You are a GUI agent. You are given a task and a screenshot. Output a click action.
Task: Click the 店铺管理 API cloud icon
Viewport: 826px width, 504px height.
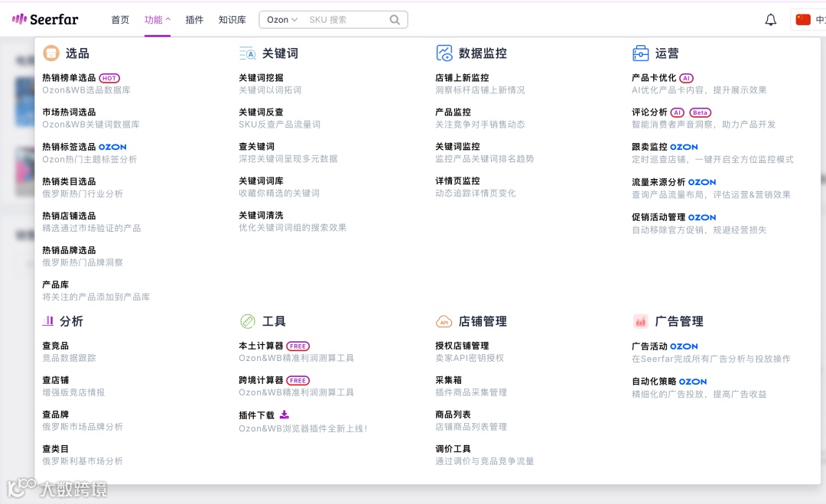(x=444, y=321)
